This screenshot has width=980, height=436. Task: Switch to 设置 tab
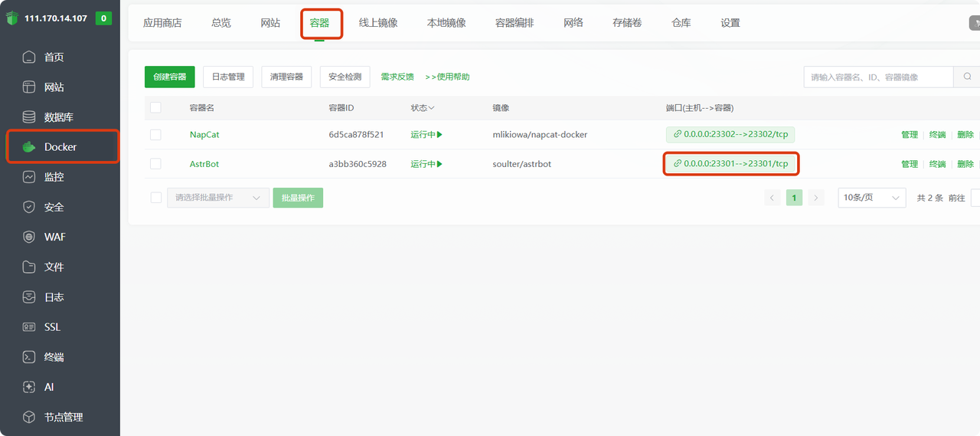click(x=730, y=23)
